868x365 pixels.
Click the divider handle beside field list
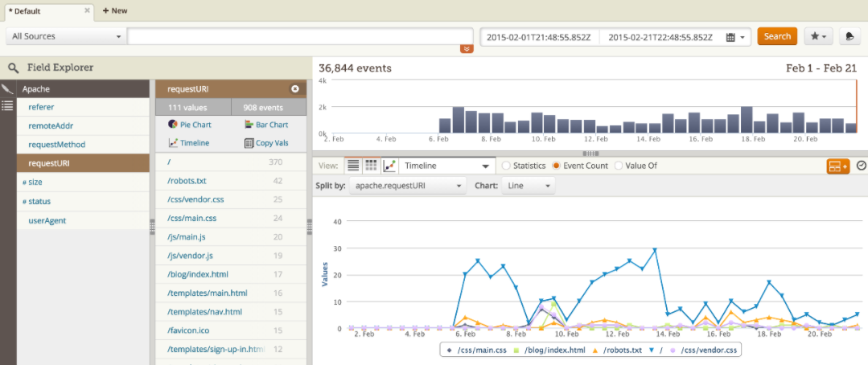pyautogui.click(x=152, y=228)
